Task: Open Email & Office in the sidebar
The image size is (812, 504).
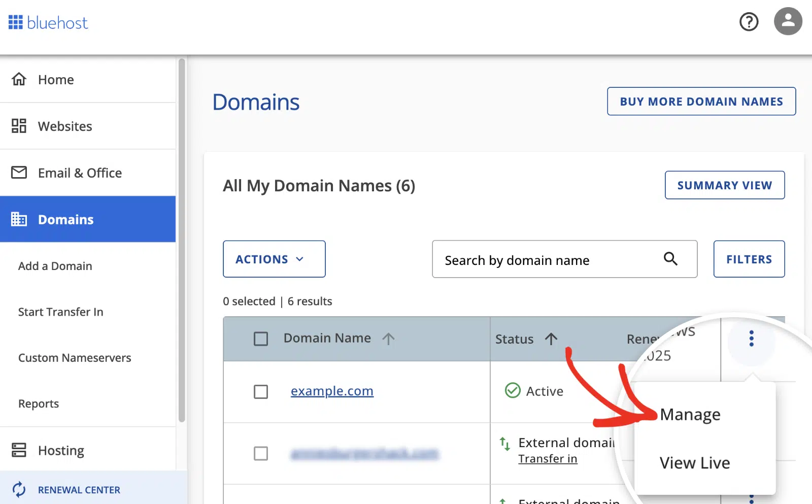Action: coord(88,173)
